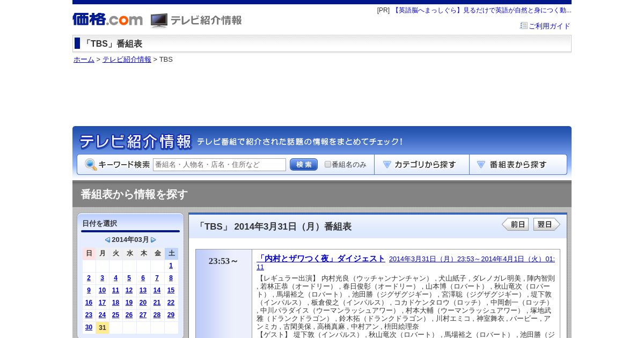Click 日付を選択 sidebar heading
Viewport: 644px width, 338px height.
click(x=99, y=223)
